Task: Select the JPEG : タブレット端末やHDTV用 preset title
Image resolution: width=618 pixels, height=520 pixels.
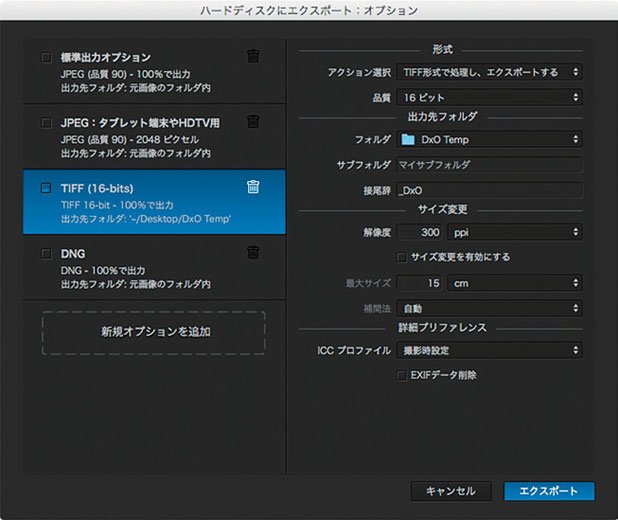Action: click(140, 123)
